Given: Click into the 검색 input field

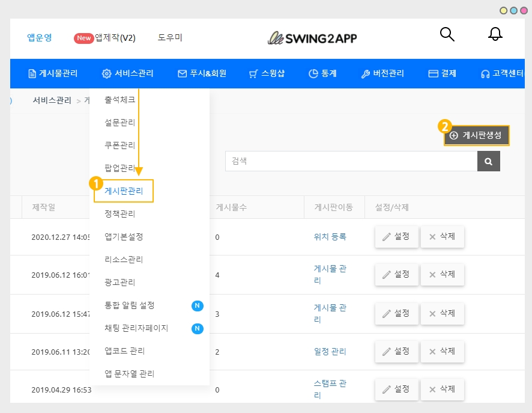Looking at the screenshot, I should [x=351, y=161].
